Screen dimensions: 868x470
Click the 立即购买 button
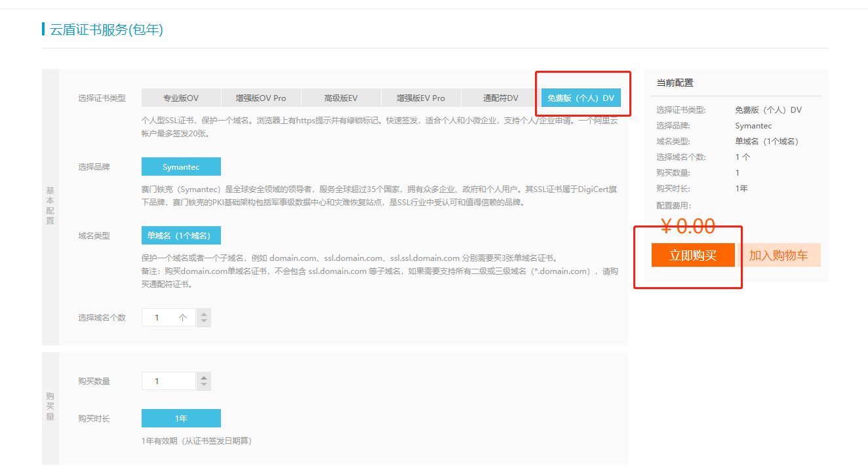pos(694,255)
